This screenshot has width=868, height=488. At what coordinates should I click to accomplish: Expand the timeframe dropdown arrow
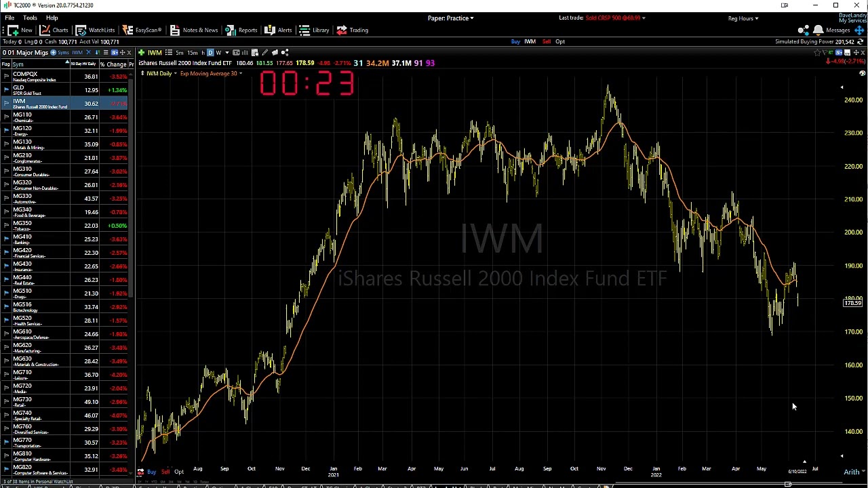(x=227, y=52)
